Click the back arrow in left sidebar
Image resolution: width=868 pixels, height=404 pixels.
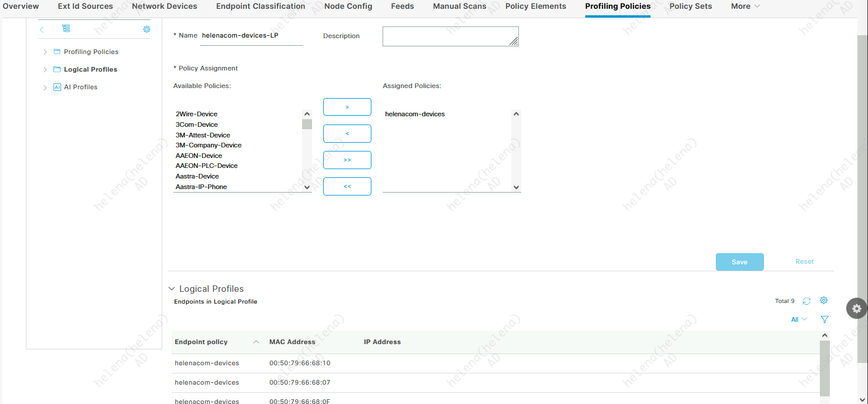pyautogui.click(x=42, y=29)
